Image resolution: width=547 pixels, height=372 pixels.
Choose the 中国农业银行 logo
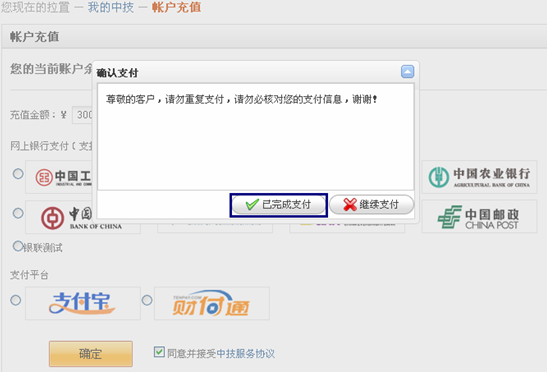[479, 177]
